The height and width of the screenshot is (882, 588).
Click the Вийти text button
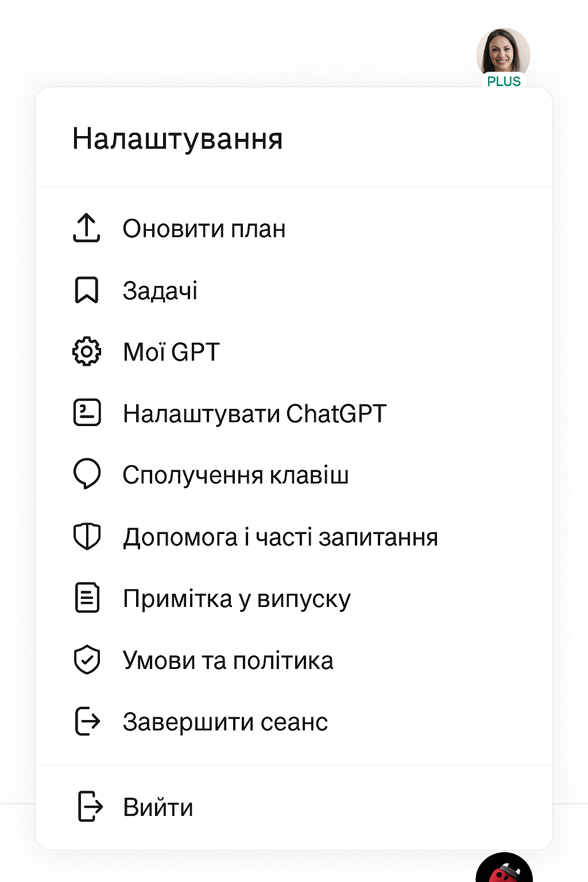tap(158, 807)
